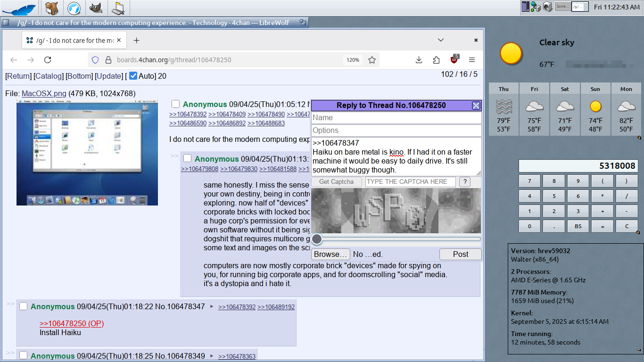Open the speaker volume tray icon
The width and height of the screenshot is (644, 362).
(547, 7)
